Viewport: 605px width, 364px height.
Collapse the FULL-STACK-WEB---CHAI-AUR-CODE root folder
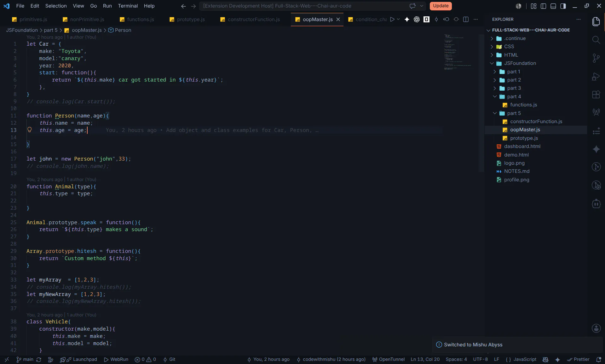click(x=531, y=30)
